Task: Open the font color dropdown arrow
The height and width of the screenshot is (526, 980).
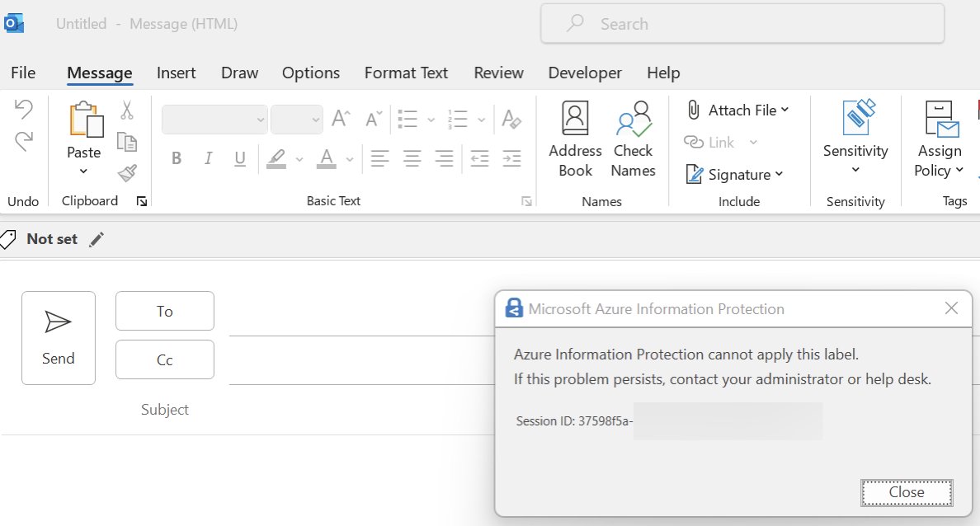Action: point(350,159)
